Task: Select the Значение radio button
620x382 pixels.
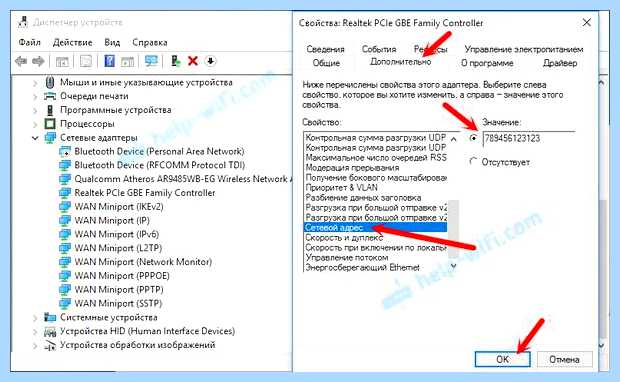Action: tap(473, 138)
